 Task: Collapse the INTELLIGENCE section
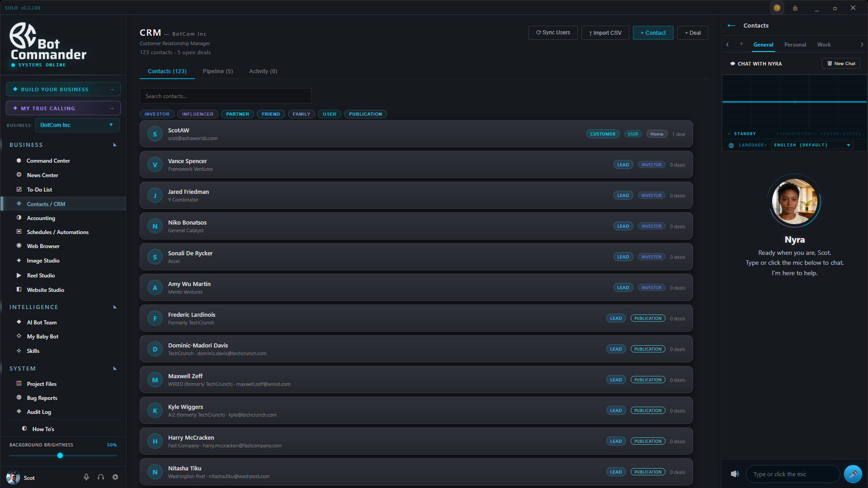pos(115,307)
